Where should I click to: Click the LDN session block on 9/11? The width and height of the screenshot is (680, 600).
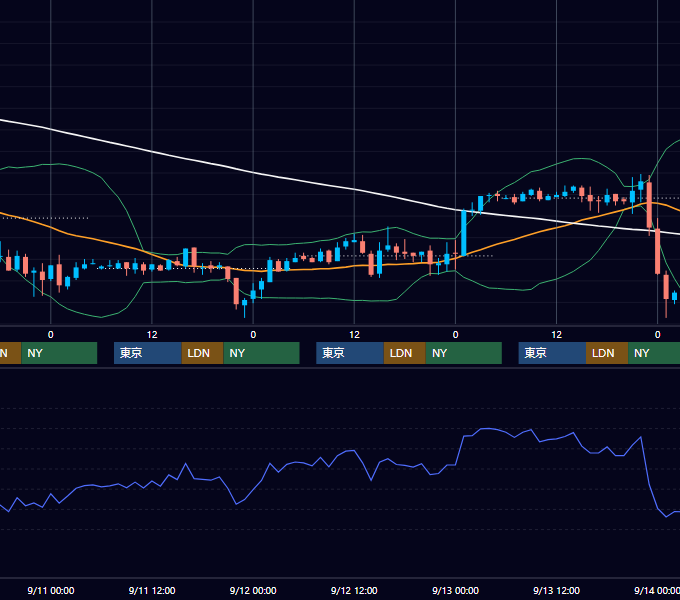coord(203,353)
